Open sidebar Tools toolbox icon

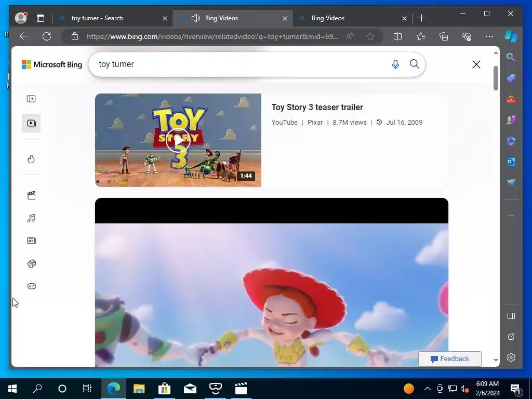[511, 99]
